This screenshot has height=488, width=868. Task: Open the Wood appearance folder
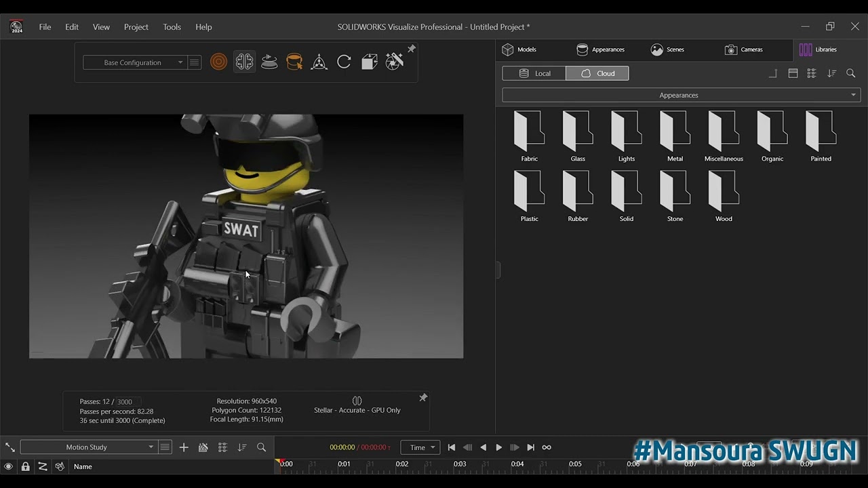[724, 197]
